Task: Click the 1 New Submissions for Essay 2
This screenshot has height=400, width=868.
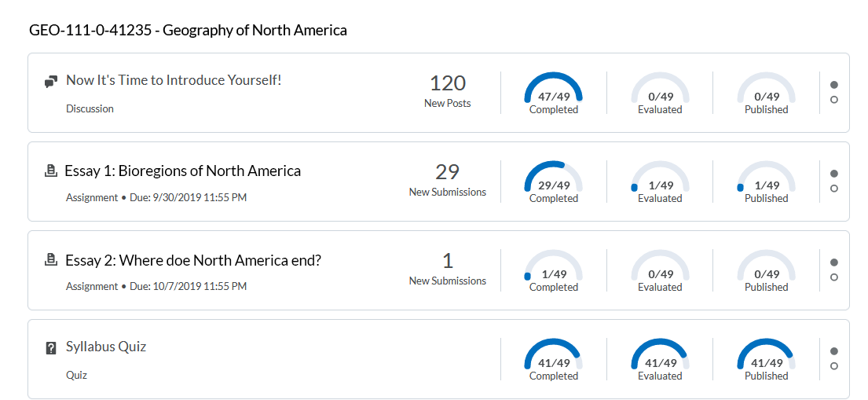Action: (x=448, y=268)
